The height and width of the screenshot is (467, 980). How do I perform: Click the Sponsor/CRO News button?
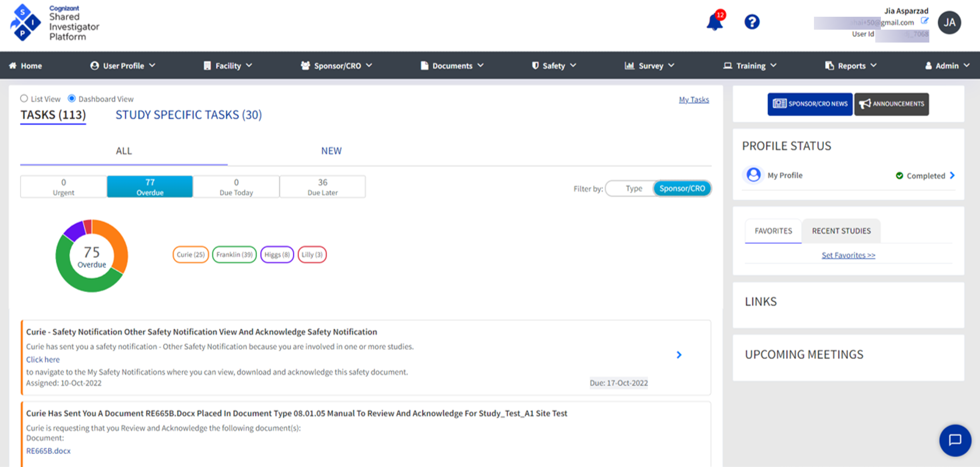click(810, 104)
